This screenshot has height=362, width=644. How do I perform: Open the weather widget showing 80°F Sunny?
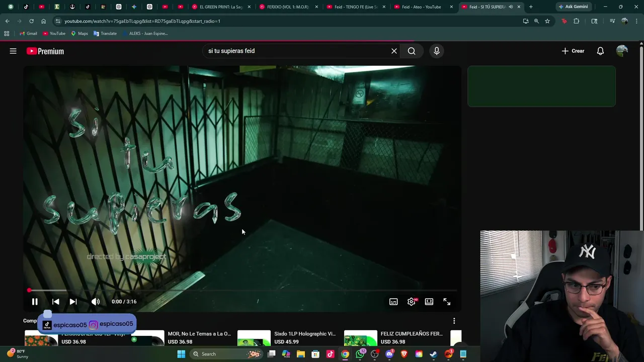(x=18, y=354)
